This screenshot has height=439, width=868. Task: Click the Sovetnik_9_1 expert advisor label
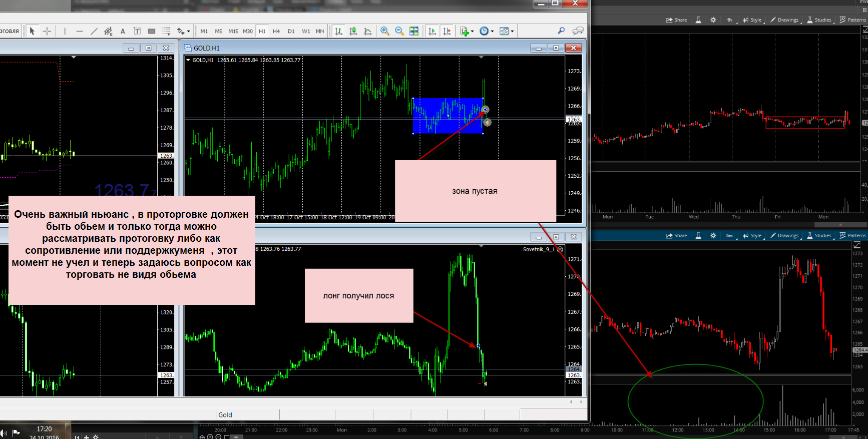click(539, 249)
